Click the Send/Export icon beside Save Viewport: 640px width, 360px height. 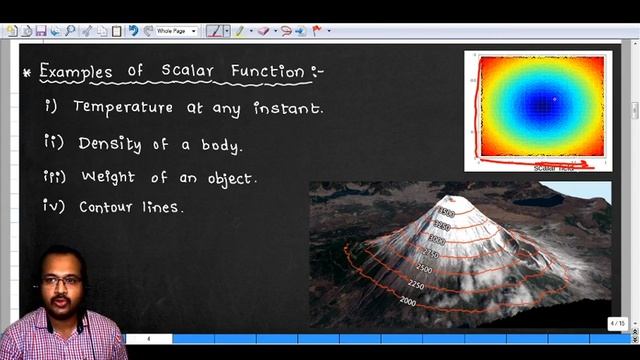point(55,31)
